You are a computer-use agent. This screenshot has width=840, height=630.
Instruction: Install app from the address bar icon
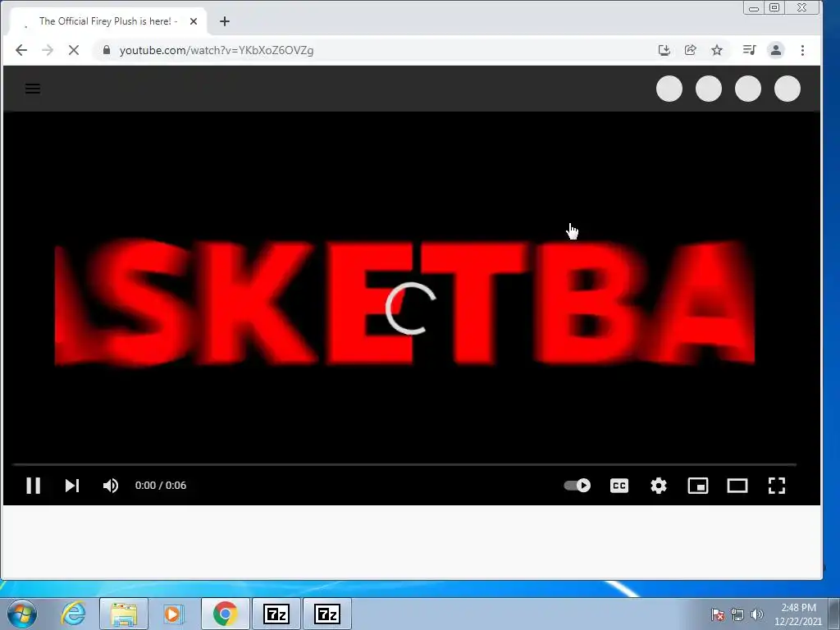[664, 50]
